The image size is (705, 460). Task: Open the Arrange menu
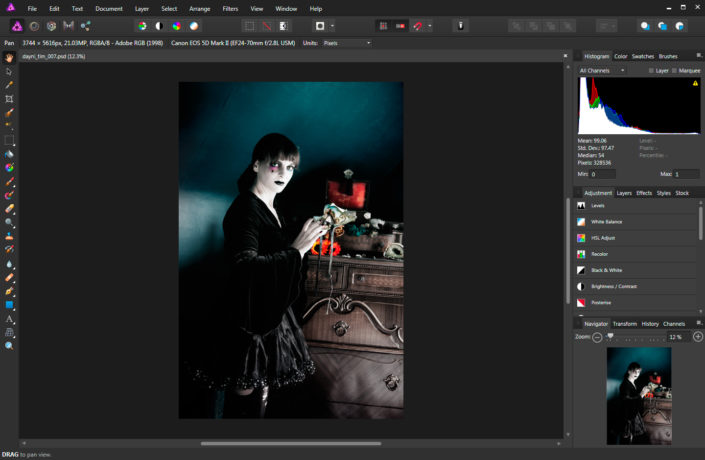[x=200, y=9]
